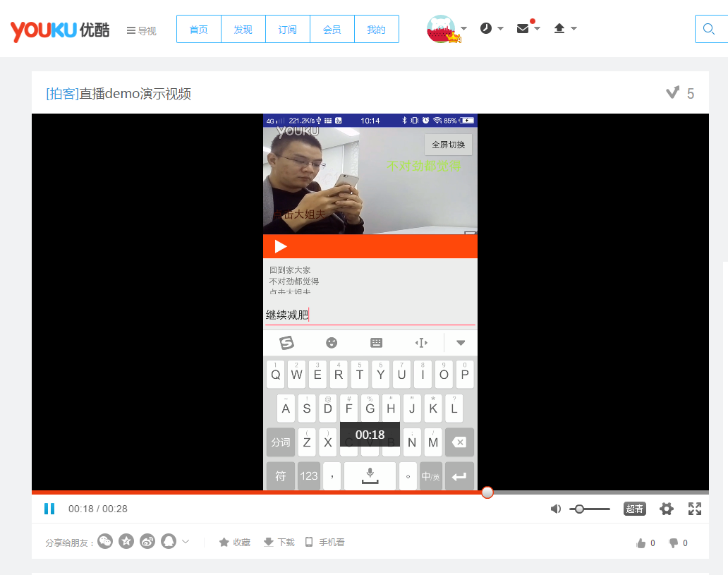This screenshot has width=728, height=575.
Task: Click the keyboard layout switch icon
Action: point(377,343)
